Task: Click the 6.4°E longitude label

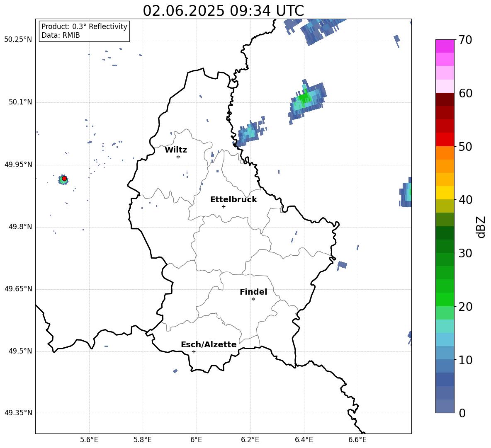Action: 304,440
